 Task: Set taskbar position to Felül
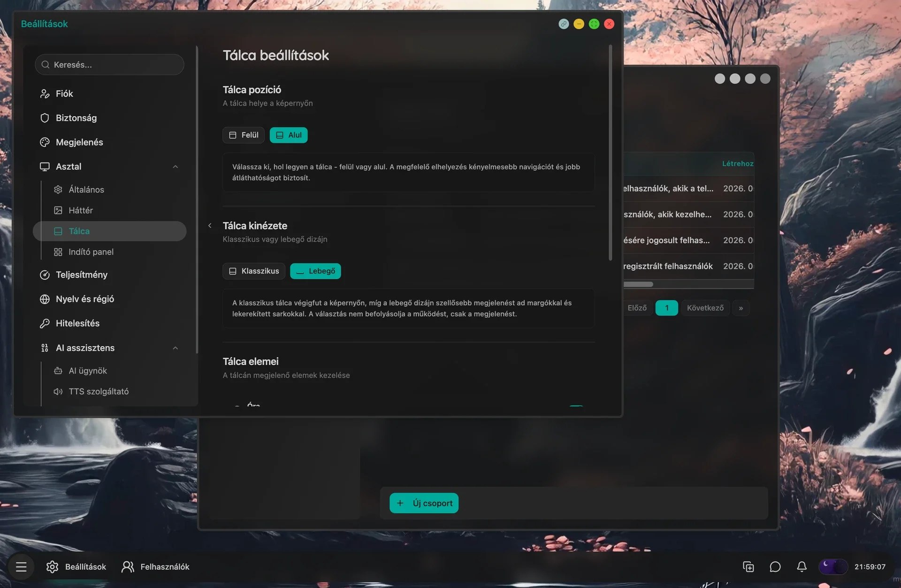(x=244, y=135)
